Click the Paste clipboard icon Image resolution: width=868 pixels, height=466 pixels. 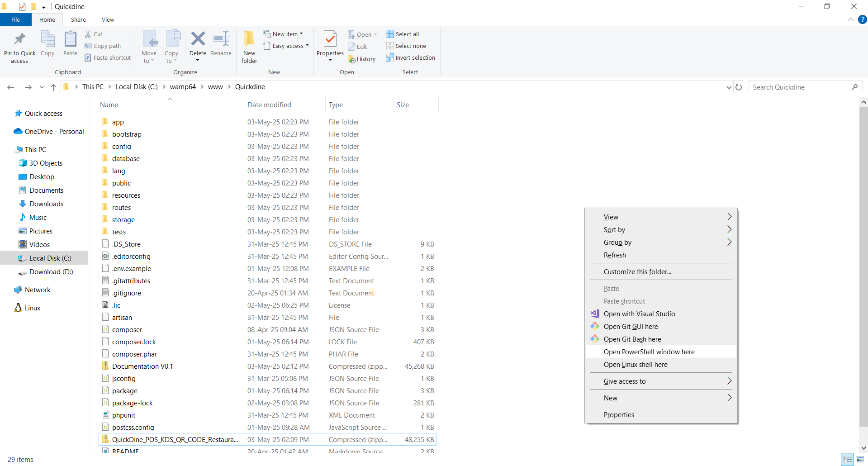70,39
